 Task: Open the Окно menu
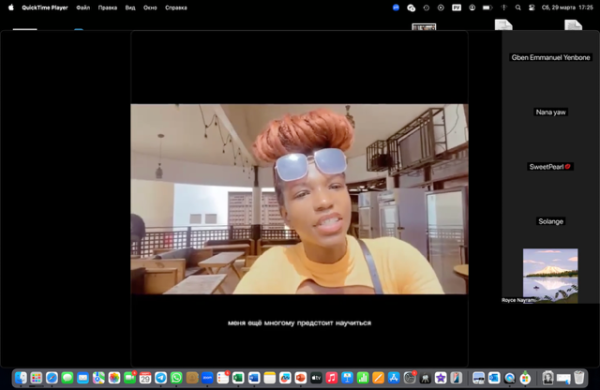click(150, 8)
